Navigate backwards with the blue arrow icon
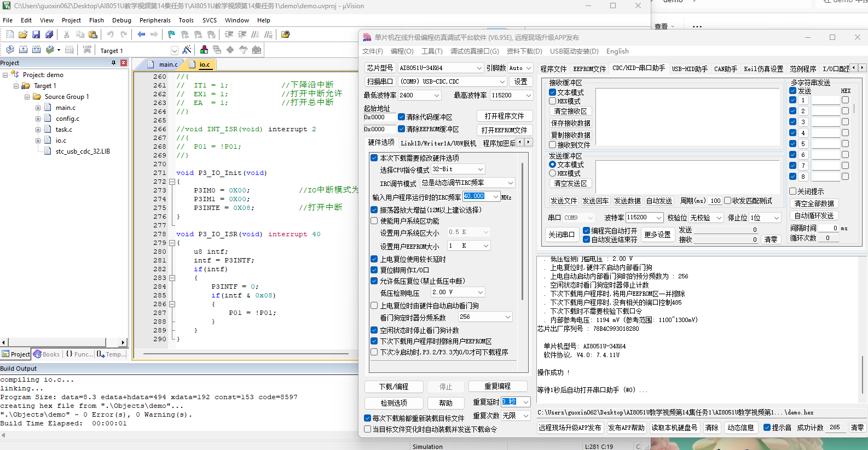This screenshot has height=450, width=868. 141,34
